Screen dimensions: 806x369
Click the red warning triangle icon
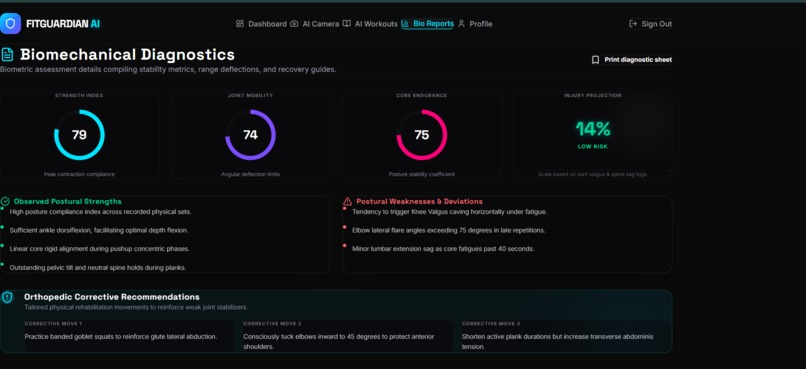coord(347,201)
